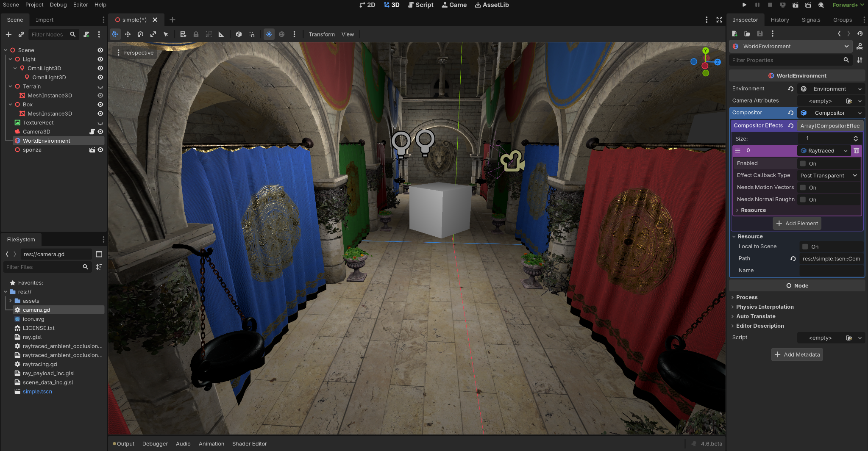Show the Terrain node
This screenshot has height=451, width=868.
pyautogui.click(x=100, y=86)
